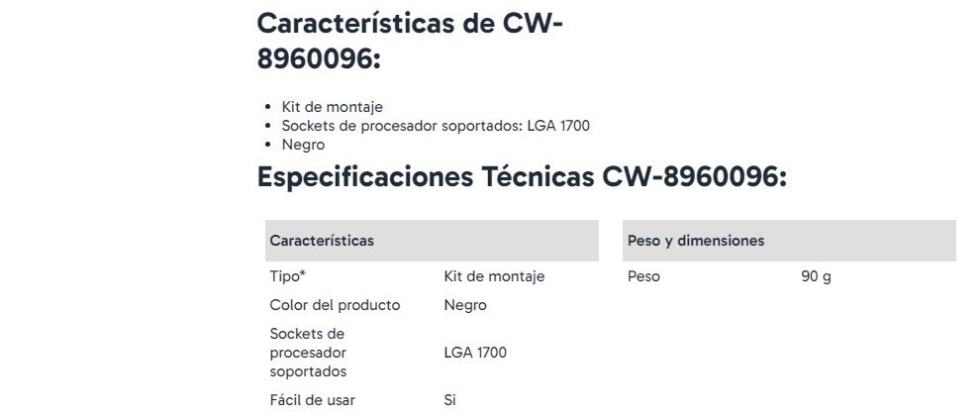Click the 'Peso' row label

[x=643, y=276]
